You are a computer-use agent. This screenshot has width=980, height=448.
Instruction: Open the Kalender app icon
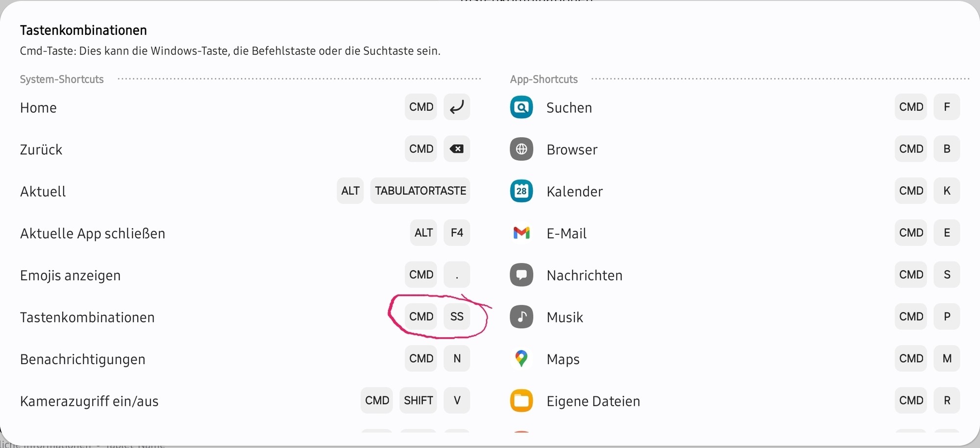[x=521, y=191]
